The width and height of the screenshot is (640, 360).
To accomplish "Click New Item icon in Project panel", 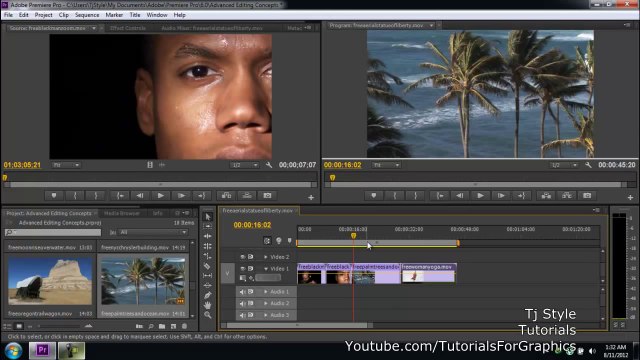I will 173,326.
